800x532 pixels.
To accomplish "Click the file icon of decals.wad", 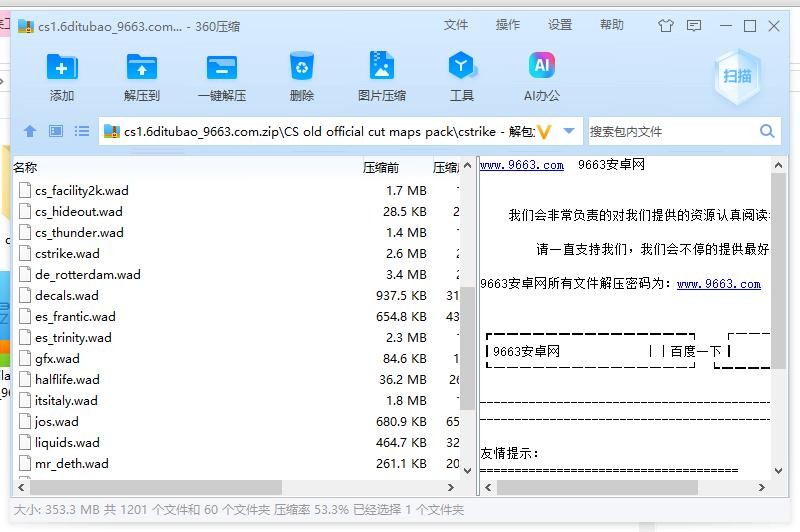I will pos(24,295).
